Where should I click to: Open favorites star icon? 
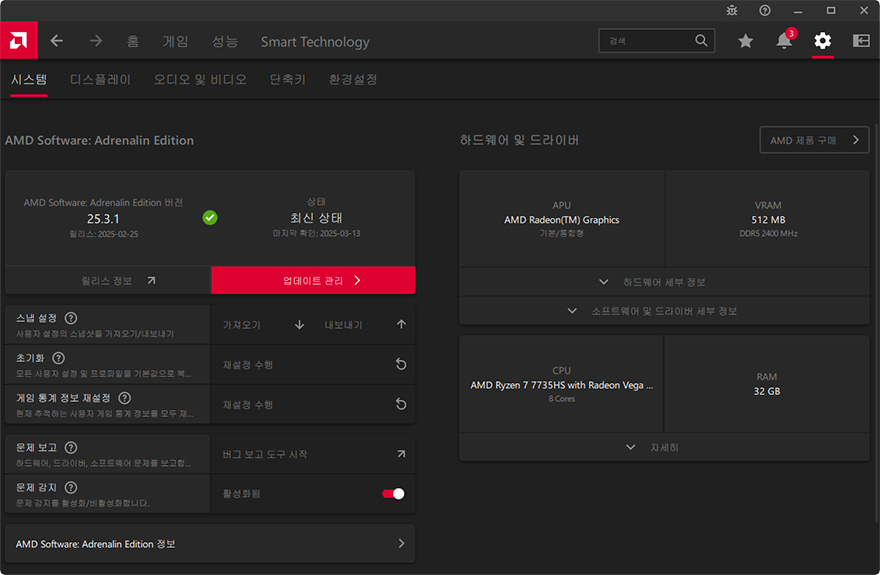745,40
